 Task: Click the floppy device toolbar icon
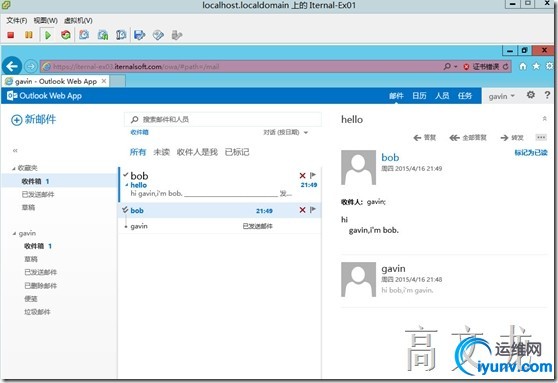140,35
